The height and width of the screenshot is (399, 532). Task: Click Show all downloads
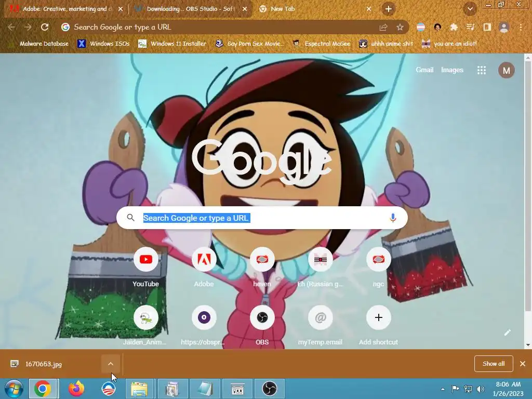(494, 364)
